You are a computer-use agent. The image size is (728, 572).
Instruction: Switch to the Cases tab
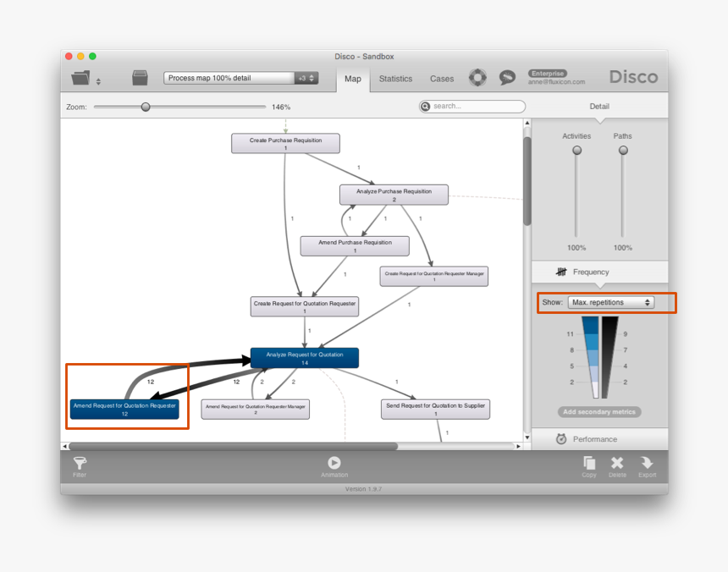pos(441,78)
